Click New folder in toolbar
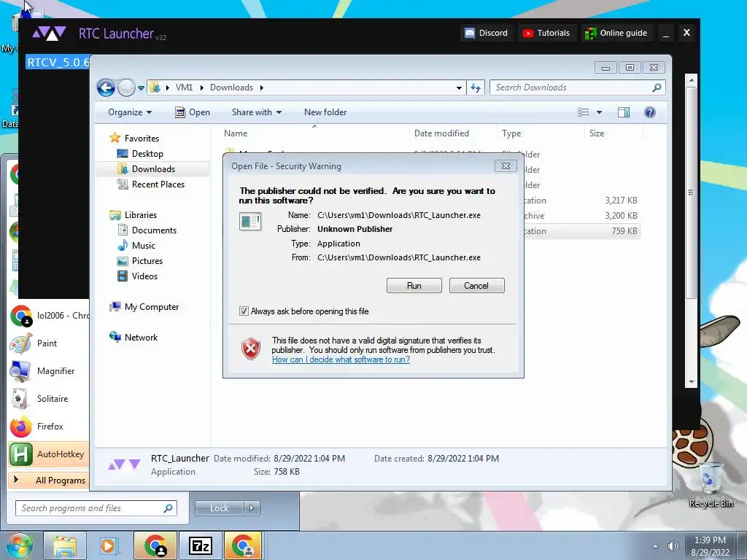The width and height of the screenshot is (747, 560). (x=325, y=112)
